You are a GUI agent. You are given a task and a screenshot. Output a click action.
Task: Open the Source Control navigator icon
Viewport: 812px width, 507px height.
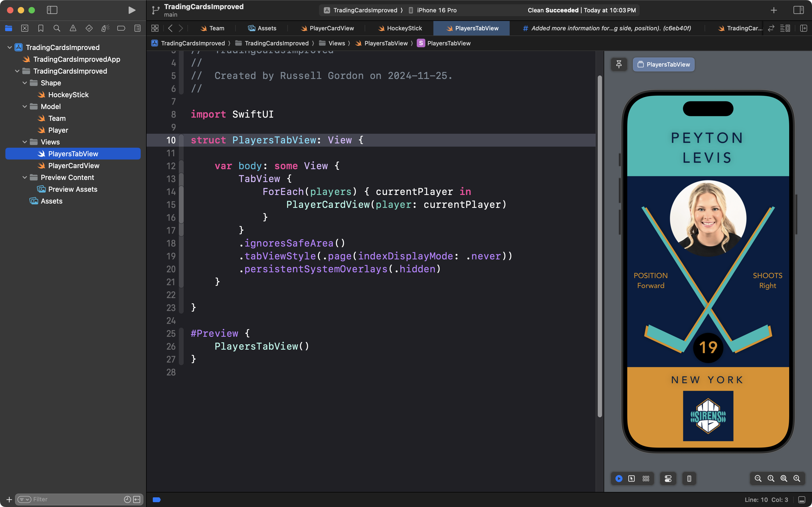coord(24,28)
